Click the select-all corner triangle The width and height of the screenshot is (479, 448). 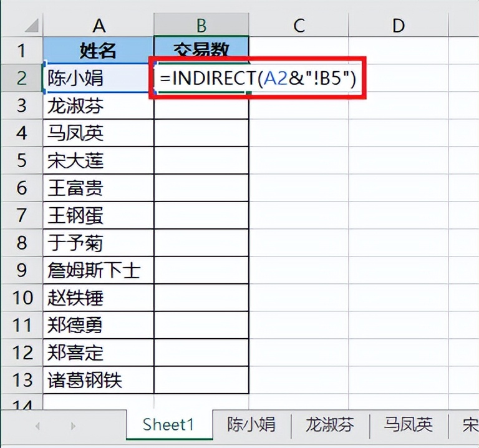(32, 26)
